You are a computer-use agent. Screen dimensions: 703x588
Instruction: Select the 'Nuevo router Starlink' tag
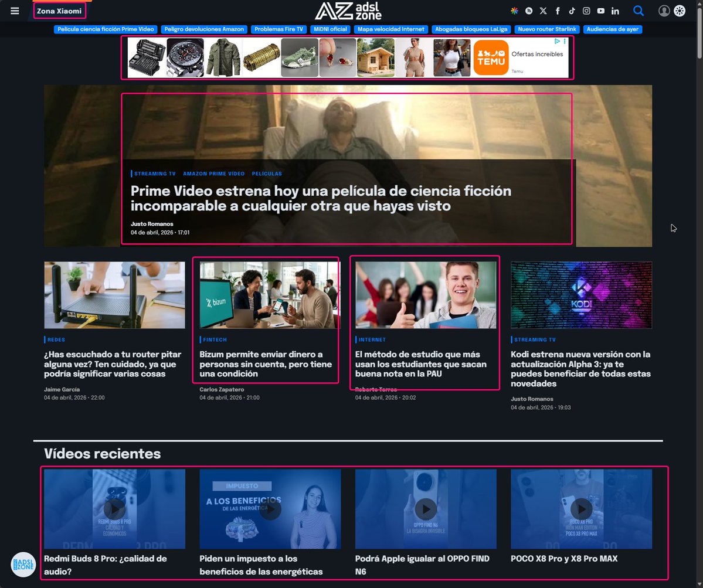click(x=547, y=29)
